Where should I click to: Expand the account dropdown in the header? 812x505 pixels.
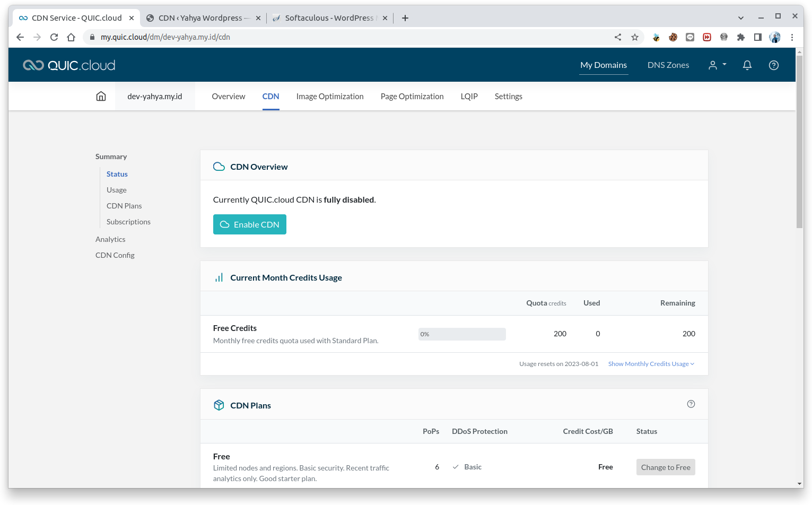(x=717, y=65)
